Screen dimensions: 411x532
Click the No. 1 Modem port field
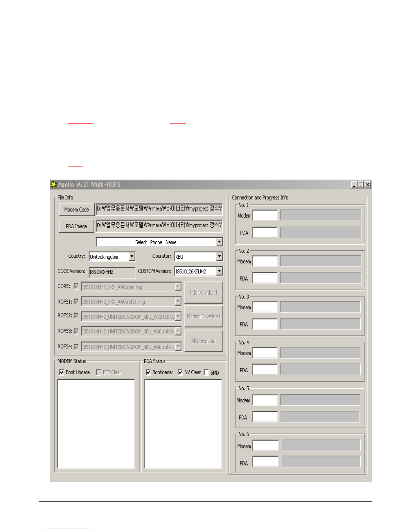click(x=265, y=215)
